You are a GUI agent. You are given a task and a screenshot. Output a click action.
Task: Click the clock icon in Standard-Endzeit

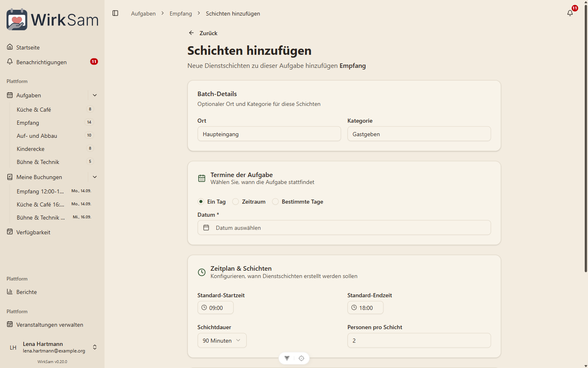pyautogui.click(x=354, y=308)
